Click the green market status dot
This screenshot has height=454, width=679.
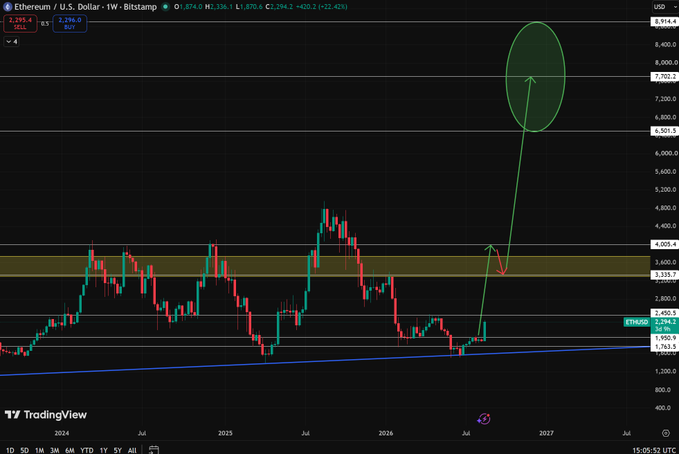pyautogui.click(x=165, y=6)
